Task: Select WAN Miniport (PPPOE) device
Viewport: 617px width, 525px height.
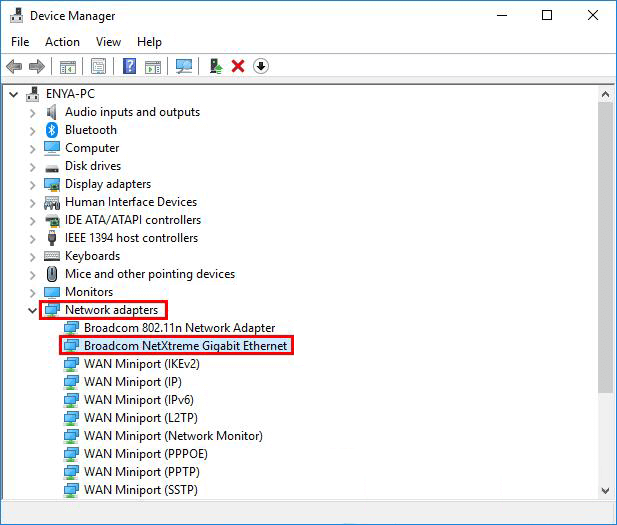Action: click(x=144, y=454)
